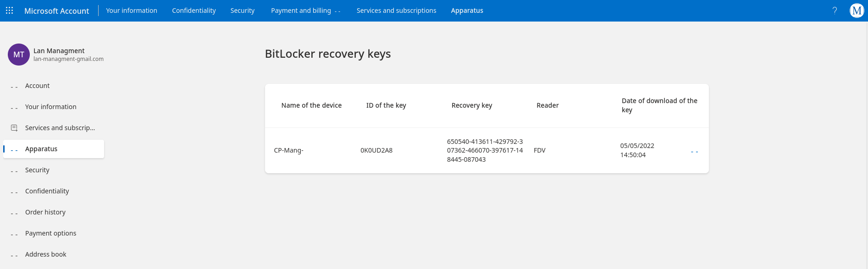Click the 05/05/2022 14:50:04 download date
The width and height of the screenshot is (868, 269).
tap(637, 150)
